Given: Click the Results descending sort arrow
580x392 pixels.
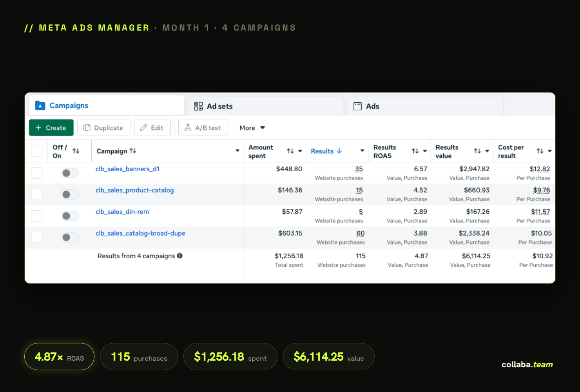Looking at the screenshot, I should coord(339,151).
